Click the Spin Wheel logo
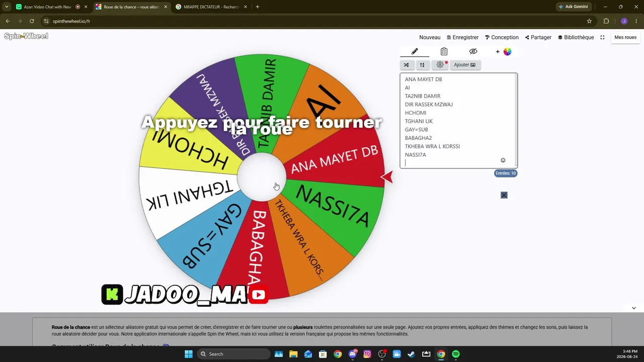This screenshot has height=362, width=644. click(x=26, y=36)
